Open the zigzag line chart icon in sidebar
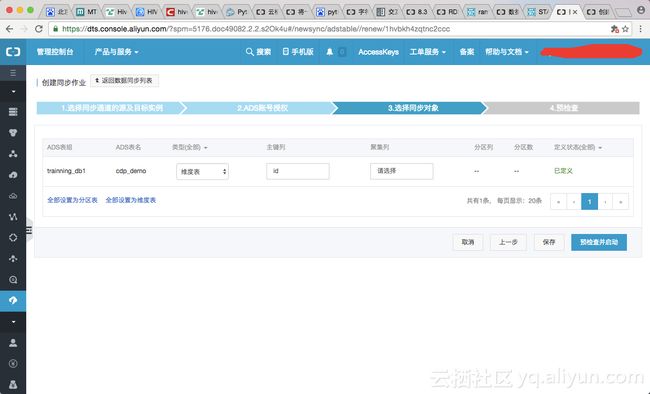Image resolution: width=650 pixels, height=394 pixels. point(13,217)
